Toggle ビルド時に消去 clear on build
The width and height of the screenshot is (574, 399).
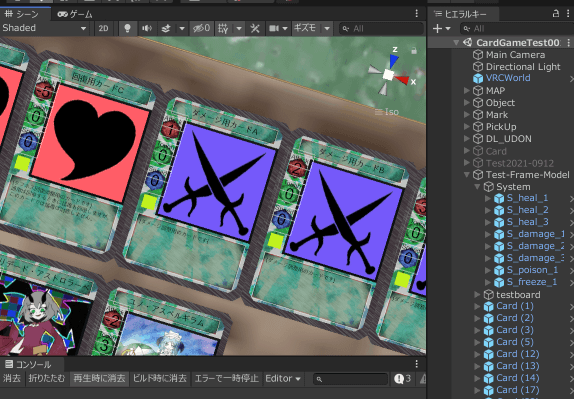(x=160, y=379)
